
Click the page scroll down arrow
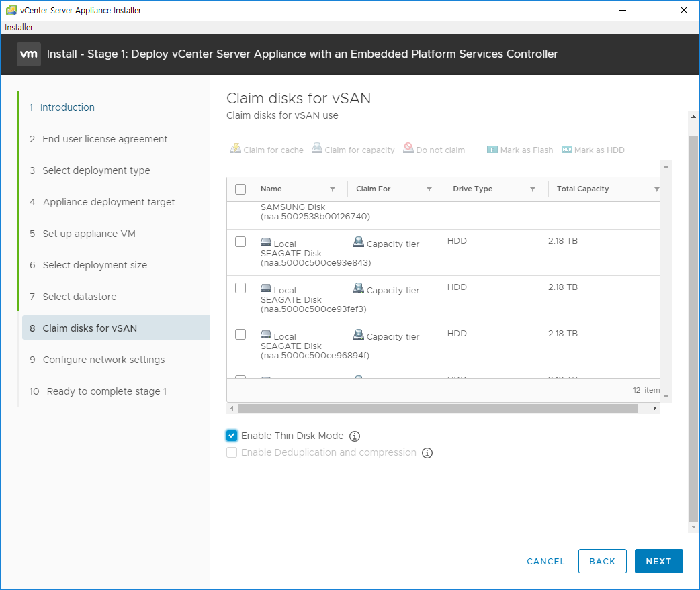click(693, 527)
